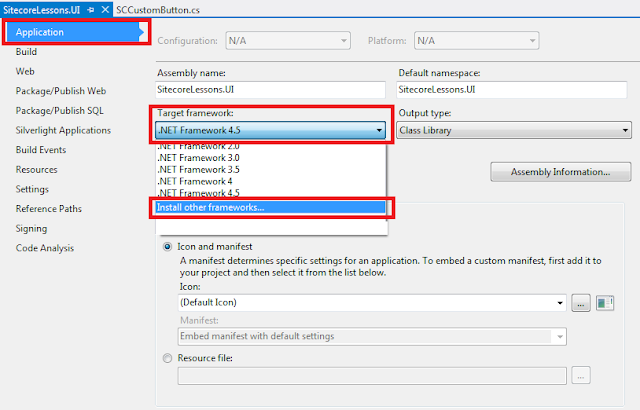The height and width of the screenshot is (410, 640).
Task: Open Assembly Information dialog
Action: pyautogui.click(x=560, y=172)
